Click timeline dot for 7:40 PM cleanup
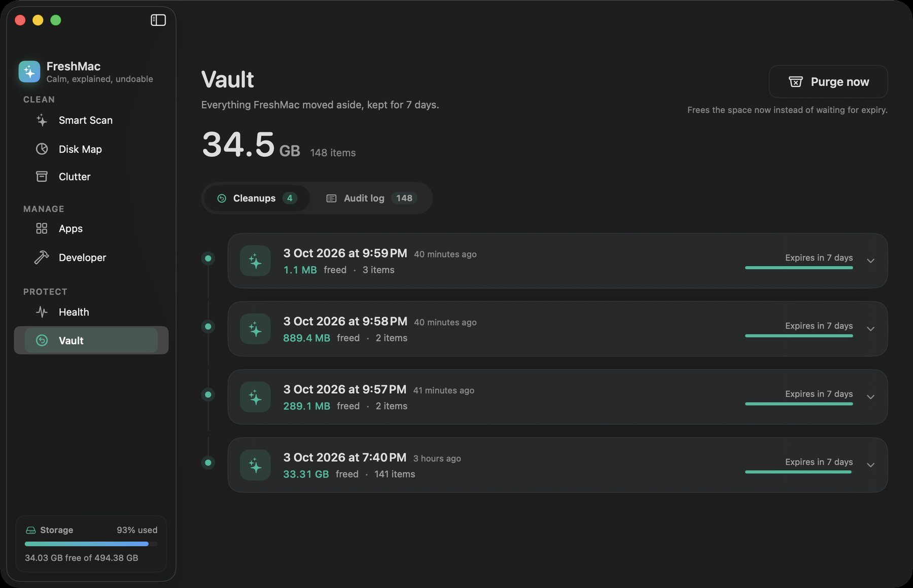 click(x=208, y=463)
